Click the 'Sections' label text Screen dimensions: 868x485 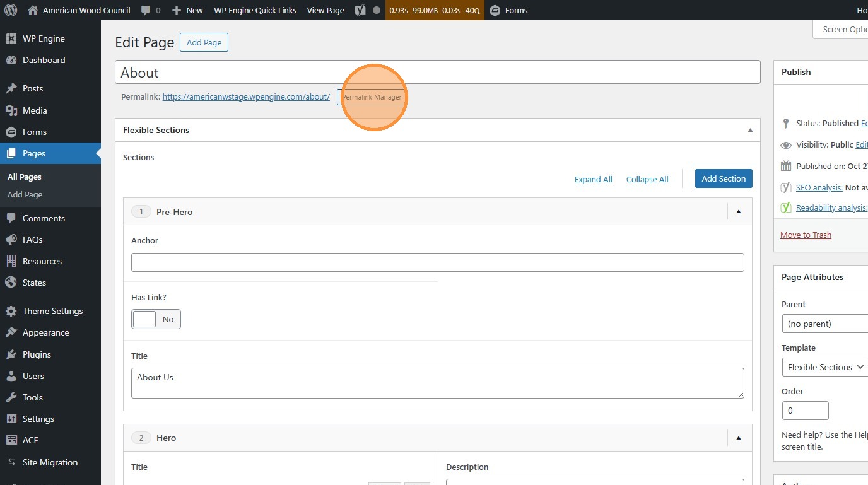pyautogui.click(x=138, y=157)
